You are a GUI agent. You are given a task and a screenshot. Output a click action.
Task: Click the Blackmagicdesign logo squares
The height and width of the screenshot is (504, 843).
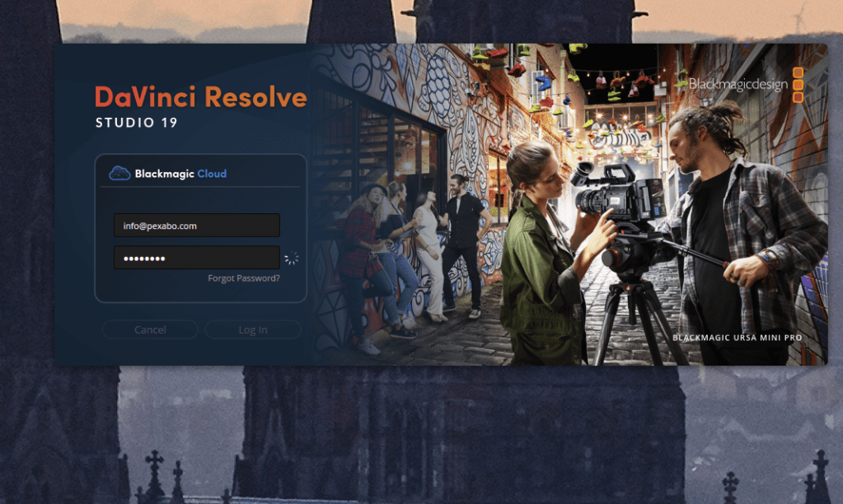coord(798,84)
